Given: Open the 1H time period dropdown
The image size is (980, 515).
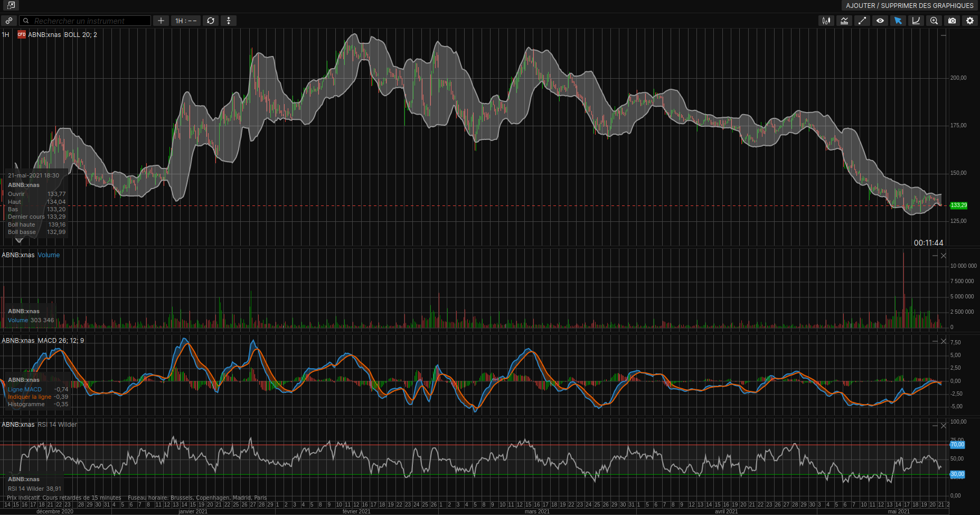Looking at the screenshot, I should (x=186, y=21).
